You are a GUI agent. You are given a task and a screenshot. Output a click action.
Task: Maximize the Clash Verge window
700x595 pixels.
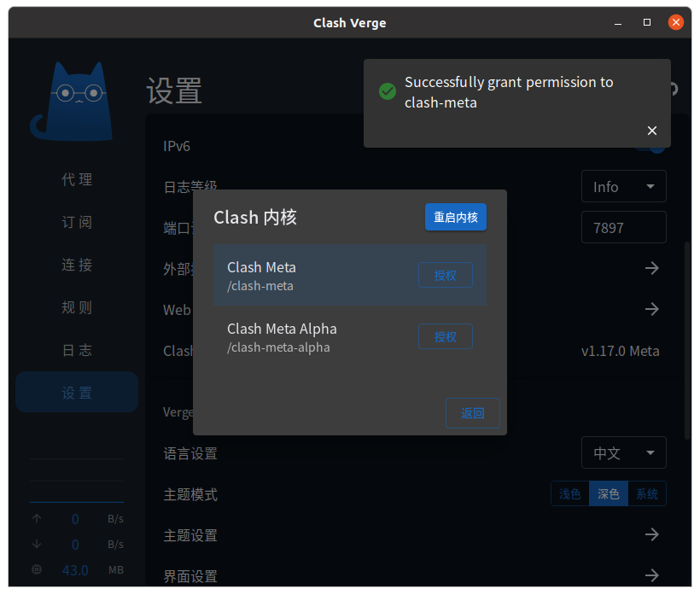pyautogui.click(x=647, y=22)
